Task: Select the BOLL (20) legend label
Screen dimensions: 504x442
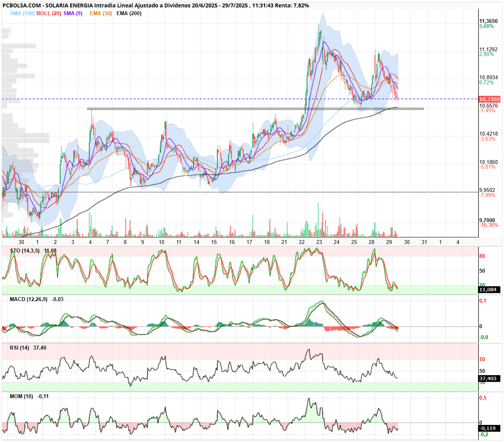Action: click(x=49, y=13)
